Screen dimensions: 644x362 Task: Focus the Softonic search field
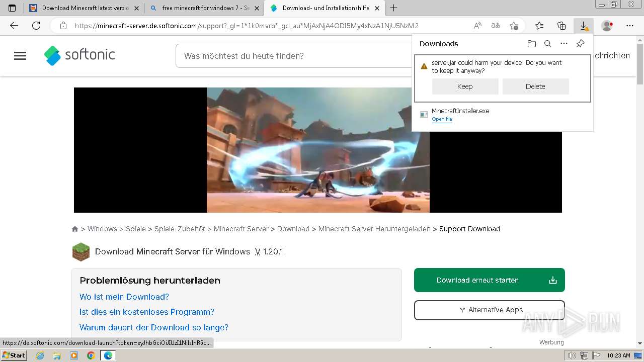click(x=294, y=56)
